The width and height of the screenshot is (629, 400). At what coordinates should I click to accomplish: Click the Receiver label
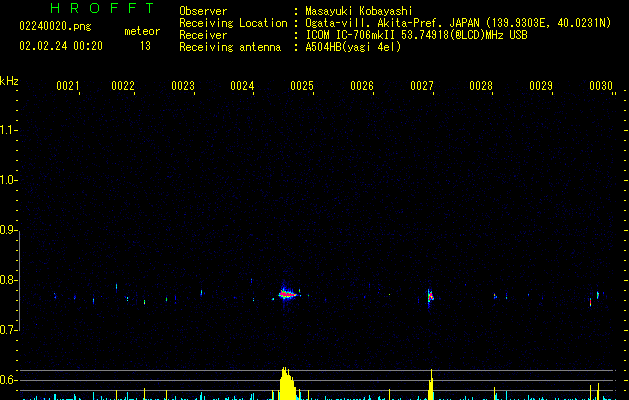pos(203,35)
